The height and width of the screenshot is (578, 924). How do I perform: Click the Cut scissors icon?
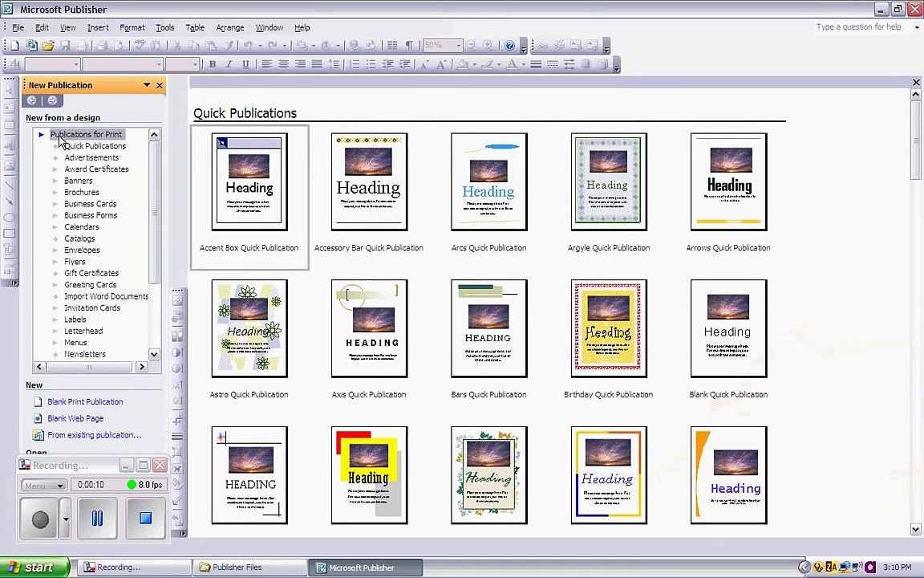(x=176, y=46)
